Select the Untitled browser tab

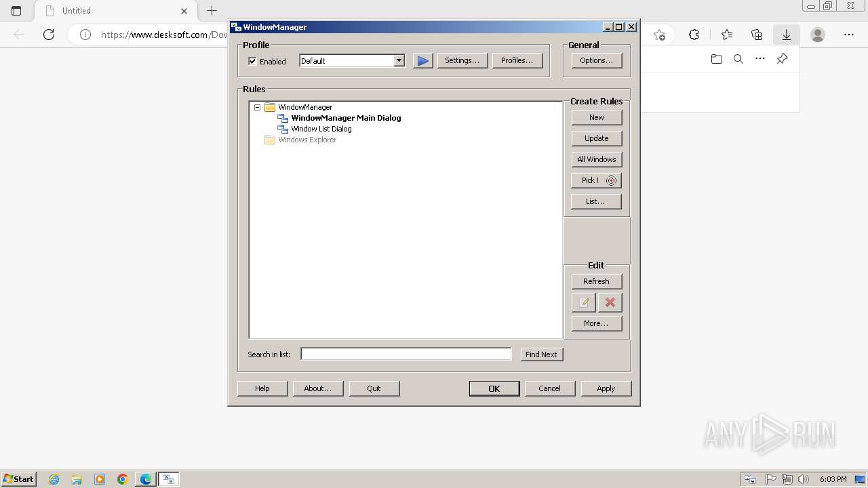click(116, 11)
